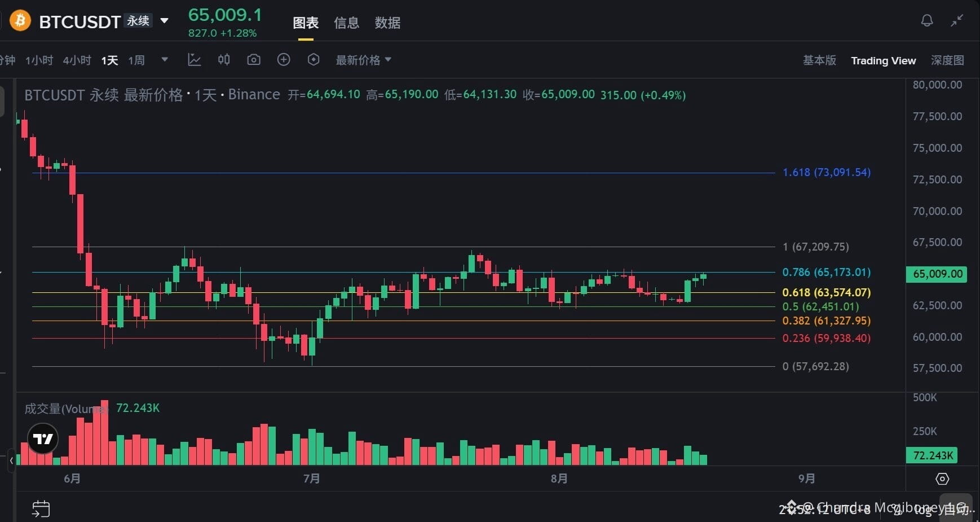
Task: Open price alerts bell icon
Action: pos(927,21)
